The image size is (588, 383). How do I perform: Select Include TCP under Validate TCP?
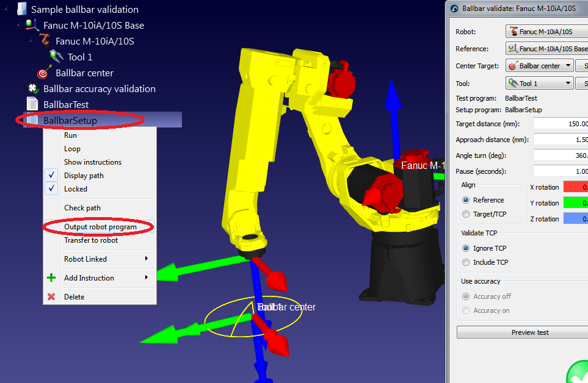(x=466, y=262)
